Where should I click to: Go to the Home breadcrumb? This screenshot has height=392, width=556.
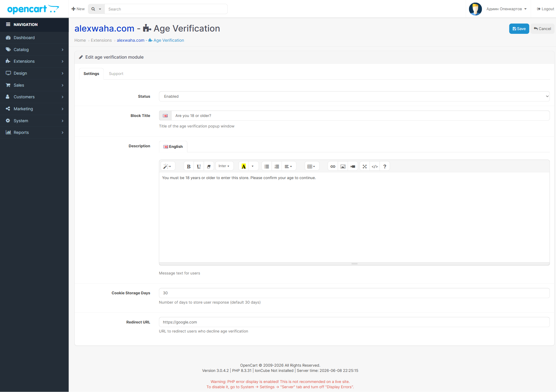point(80,40)
